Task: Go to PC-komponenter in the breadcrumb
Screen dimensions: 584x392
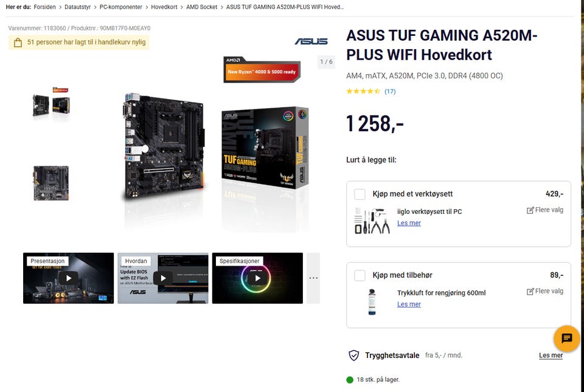Action: click(x=120, y=7)
